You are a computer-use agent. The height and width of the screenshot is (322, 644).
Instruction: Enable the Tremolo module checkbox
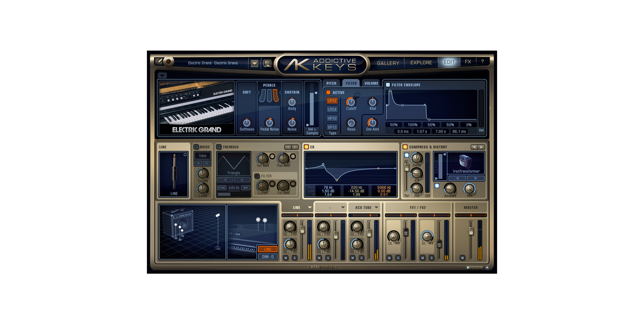click(x=219, y=147)
